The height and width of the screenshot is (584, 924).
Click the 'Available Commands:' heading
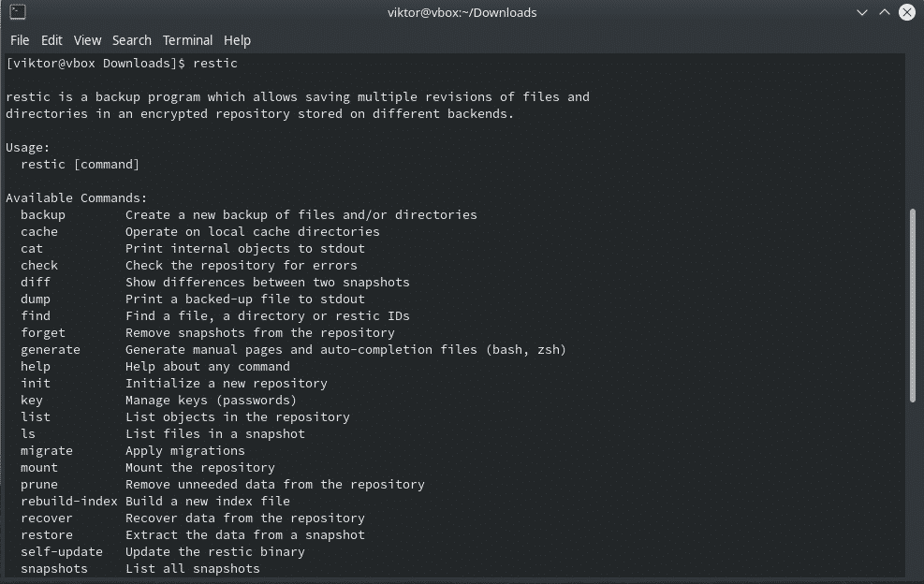77,198
